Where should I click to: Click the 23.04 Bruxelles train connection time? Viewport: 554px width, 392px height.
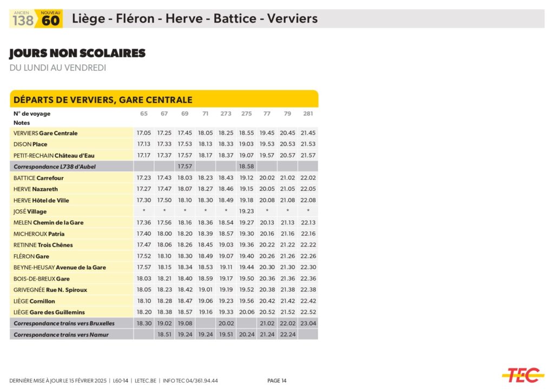coord(308,323)
